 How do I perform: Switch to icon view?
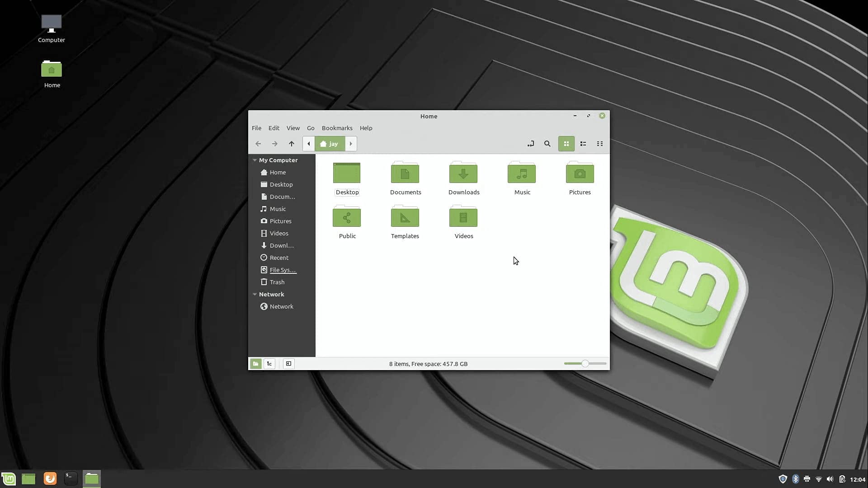coord(566,144)
